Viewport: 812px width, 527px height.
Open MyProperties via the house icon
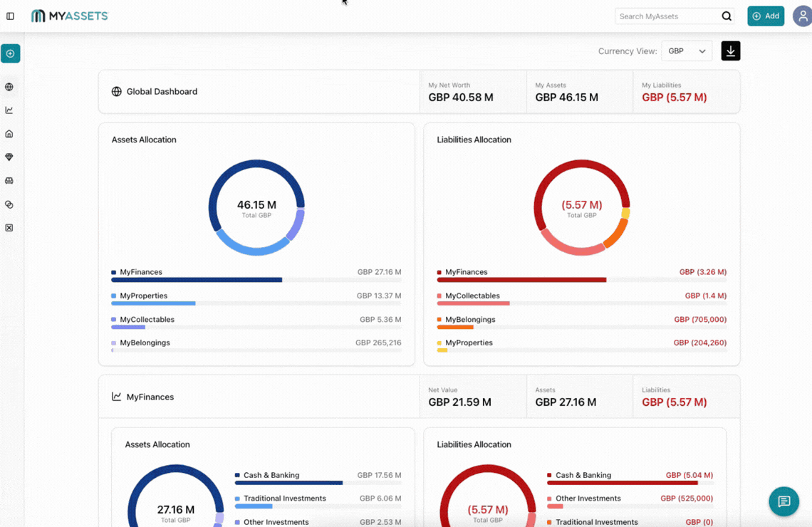(x=10, y=133)
